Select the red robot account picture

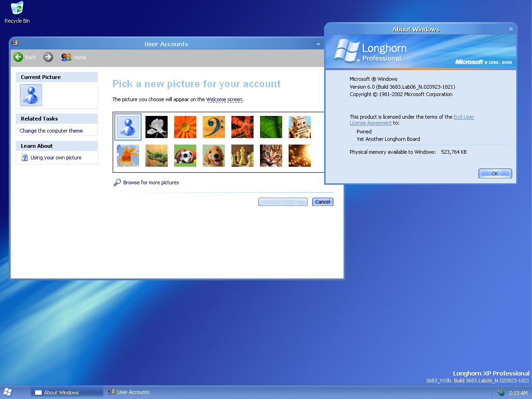pos(300,127)
